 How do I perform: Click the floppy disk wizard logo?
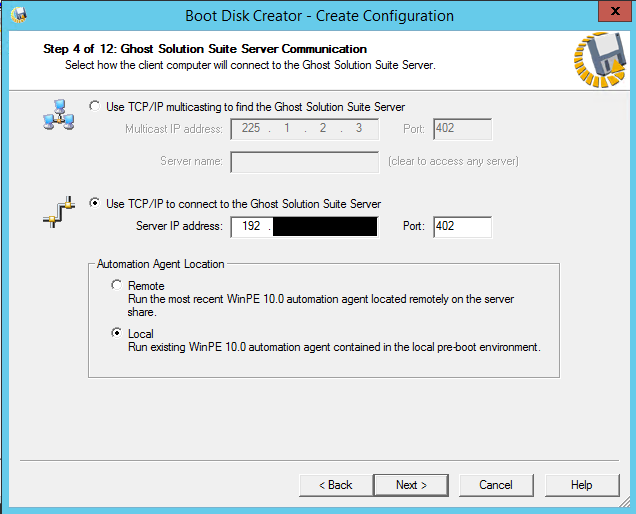point(600,60)
